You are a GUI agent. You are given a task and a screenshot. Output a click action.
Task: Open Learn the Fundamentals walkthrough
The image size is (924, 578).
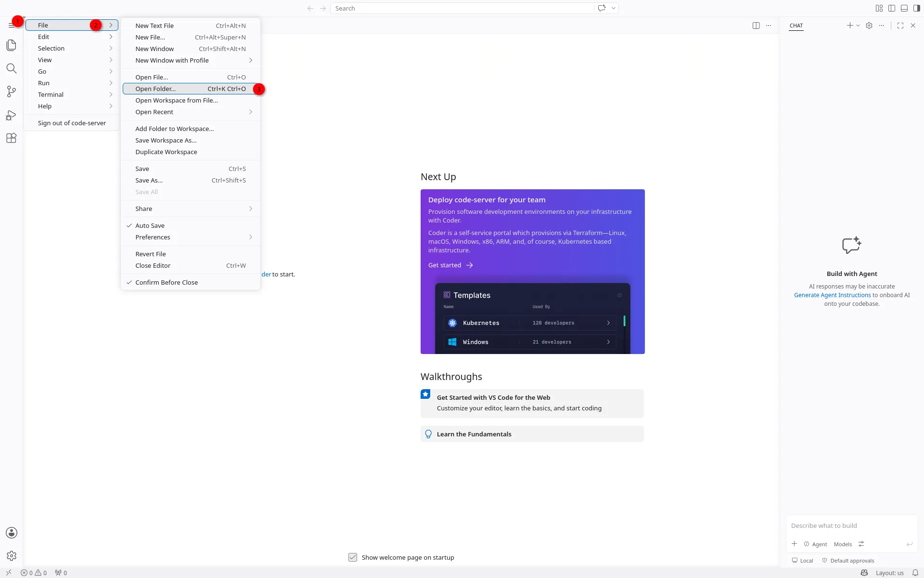pyautogui.click(x=532, y=434)
